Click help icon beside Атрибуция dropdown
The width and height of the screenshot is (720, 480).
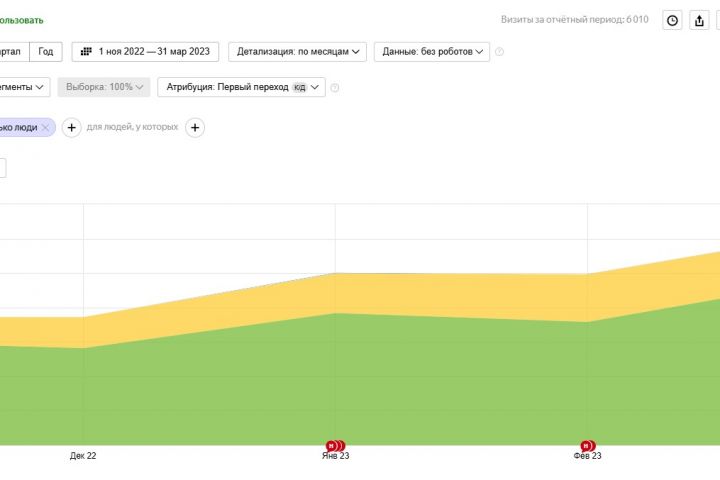pos(335,87)
